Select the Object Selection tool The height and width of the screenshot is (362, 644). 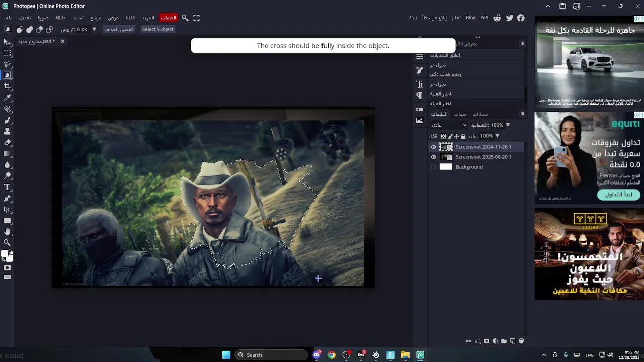[x=7, y=75]
